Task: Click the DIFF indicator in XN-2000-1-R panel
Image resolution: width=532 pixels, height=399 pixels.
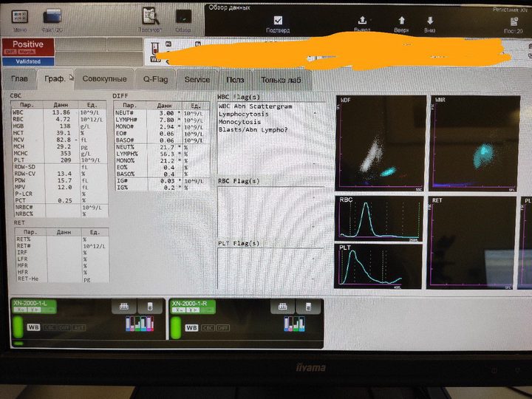Action: pos(223,328)
